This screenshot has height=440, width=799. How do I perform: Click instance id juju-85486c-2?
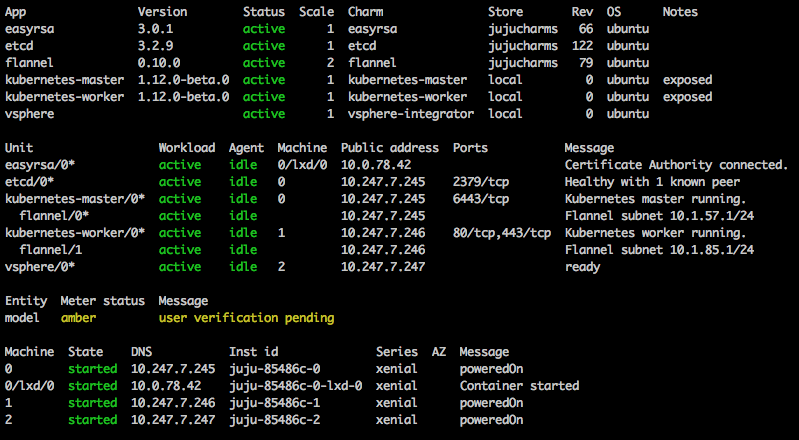click(275, 420)
